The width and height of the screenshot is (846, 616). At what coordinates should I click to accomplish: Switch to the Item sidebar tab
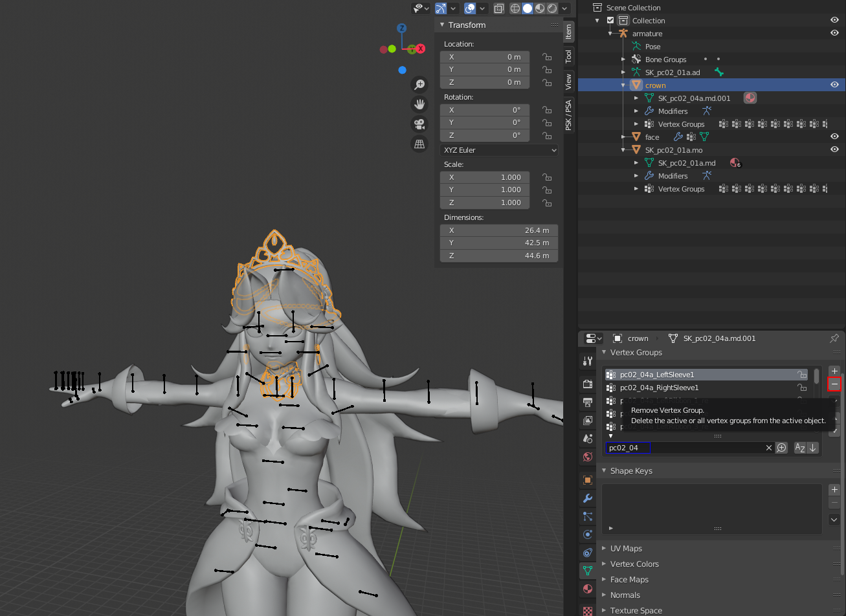[x=569, y=31]
